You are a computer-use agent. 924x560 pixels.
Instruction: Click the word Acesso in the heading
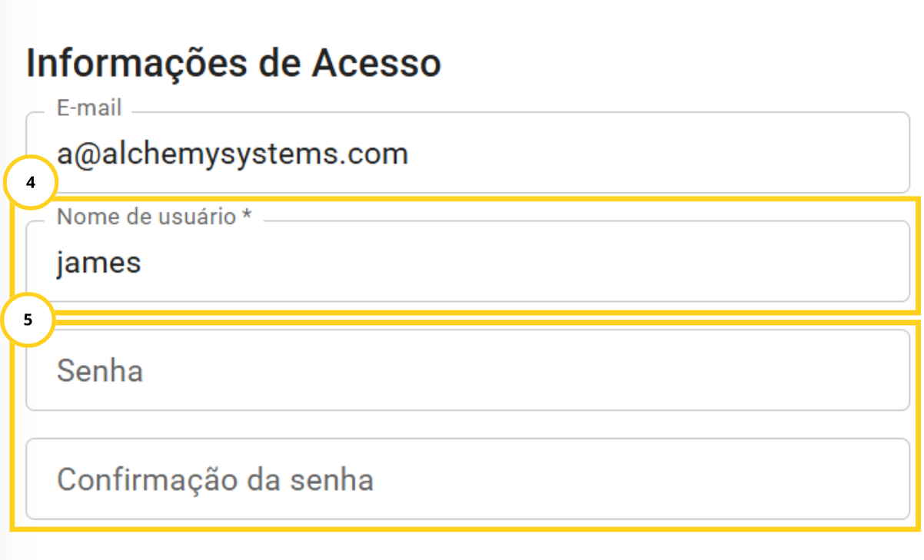(x=376, y=65)
